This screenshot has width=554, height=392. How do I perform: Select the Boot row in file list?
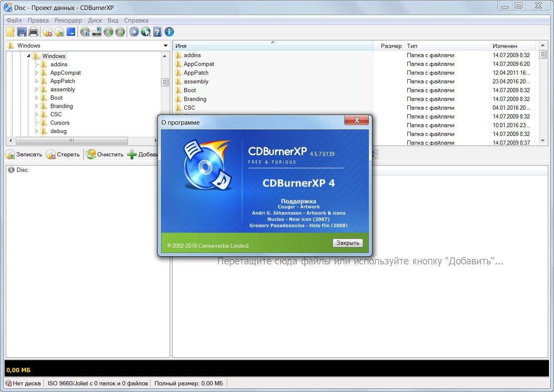point(355,90)
